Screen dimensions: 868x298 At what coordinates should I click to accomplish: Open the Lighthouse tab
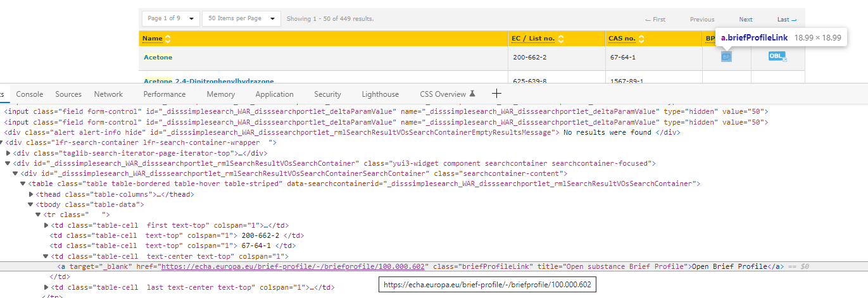[x=381, y=94]
